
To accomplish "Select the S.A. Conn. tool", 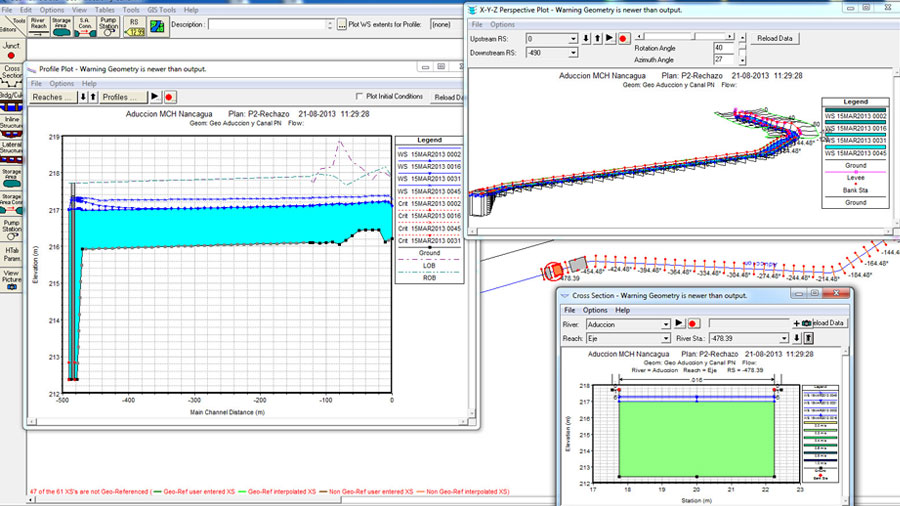I will [x=87, y=25].
